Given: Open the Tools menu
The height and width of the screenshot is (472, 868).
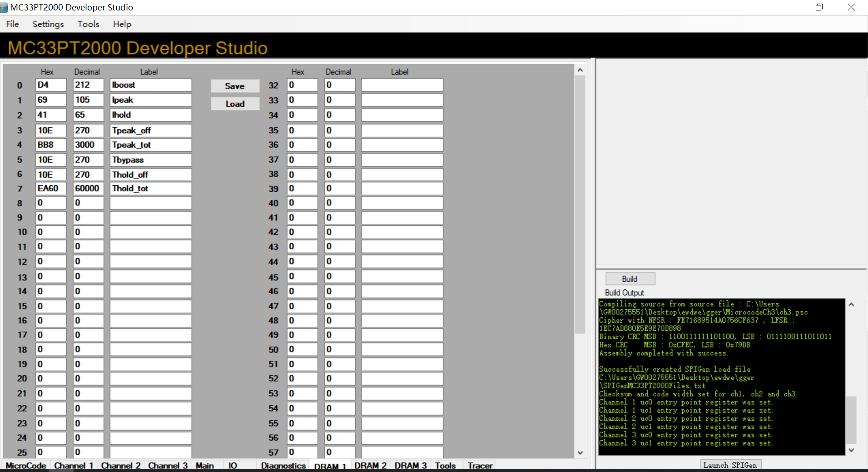Looking at the screenshot, I should (88, 24).
